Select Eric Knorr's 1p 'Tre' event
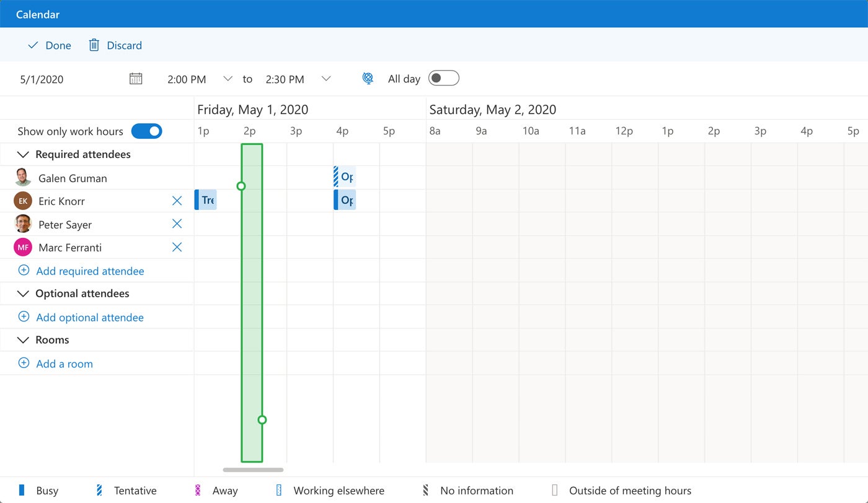Viewport: 868px width, 503px height. tap(206, 200)
